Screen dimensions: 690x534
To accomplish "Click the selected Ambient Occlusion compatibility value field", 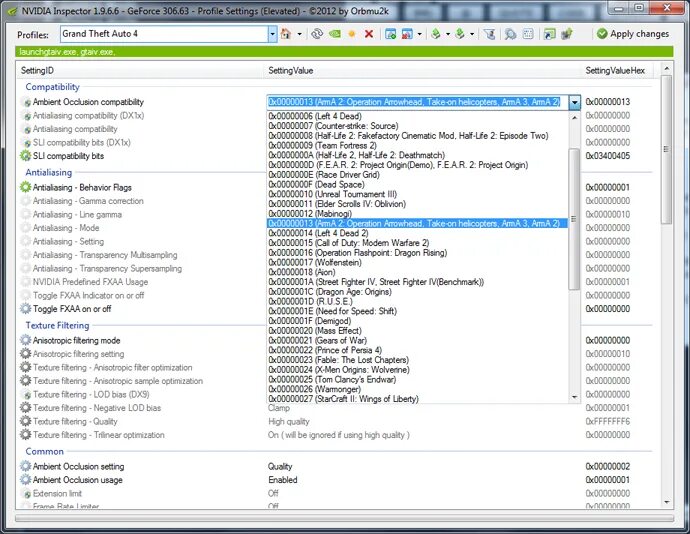I will 417,102.
